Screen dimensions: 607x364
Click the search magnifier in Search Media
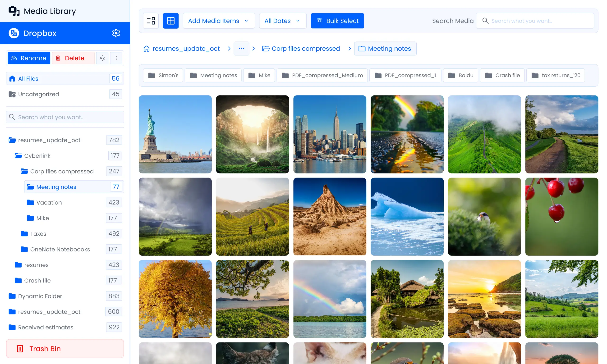click(485, 21)
